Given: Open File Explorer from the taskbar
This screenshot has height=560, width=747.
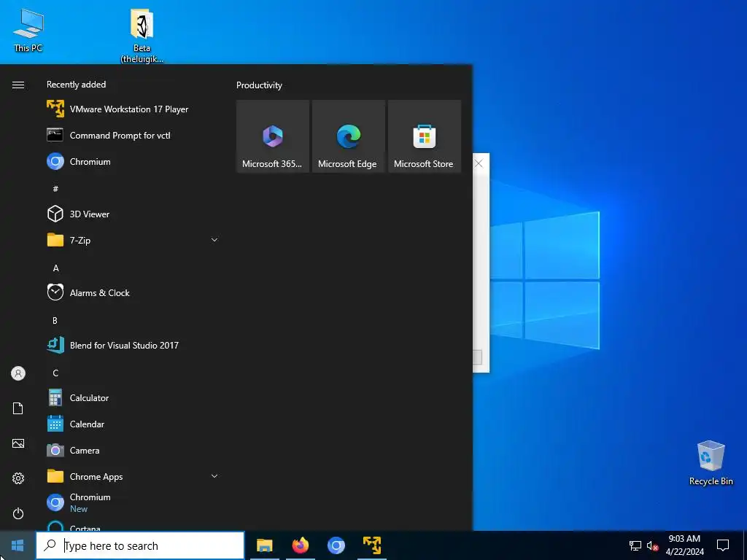Looking at the screenshot, I should coord(264,545).
